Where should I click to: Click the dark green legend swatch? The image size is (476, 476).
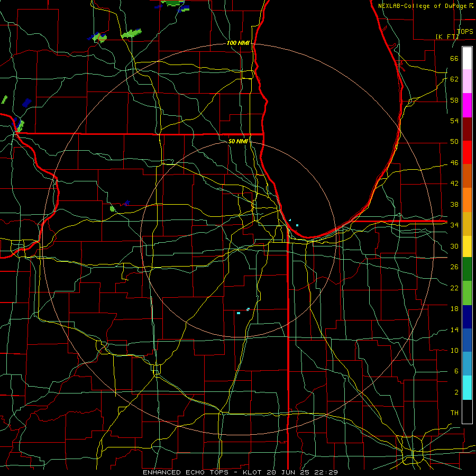pos(467,269)
